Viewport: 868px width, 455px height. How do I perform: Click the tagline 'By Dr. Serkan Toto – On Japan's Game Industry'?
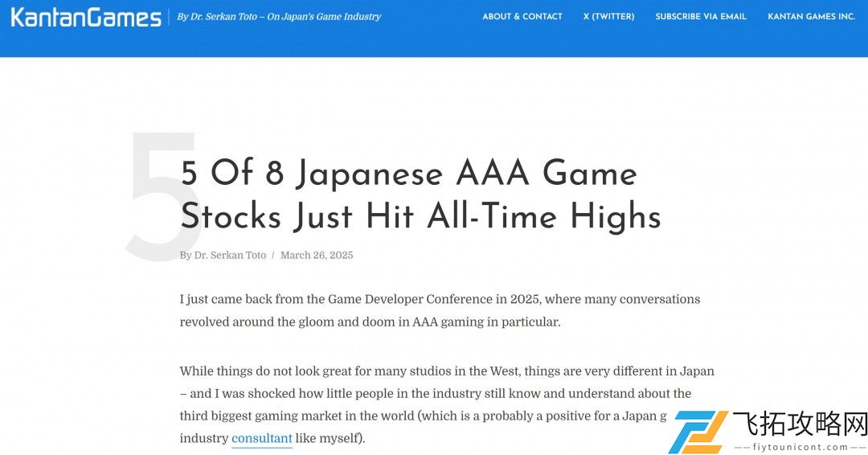[x=279, y=17]
